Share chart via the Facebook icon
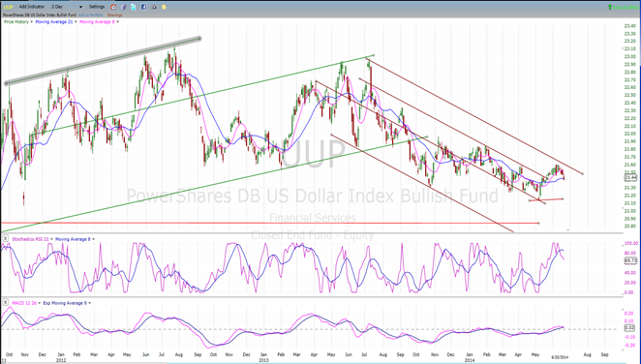Screen dimensions: 641x364 point(144,7)
